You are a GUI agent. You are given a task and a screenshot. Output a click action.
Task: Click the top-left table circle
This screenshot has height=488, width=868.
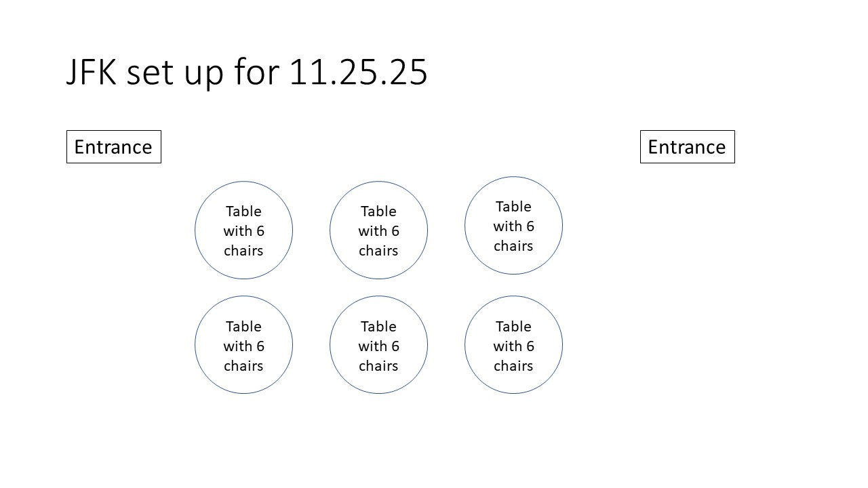pyautogui.click(x=243, y=230)
